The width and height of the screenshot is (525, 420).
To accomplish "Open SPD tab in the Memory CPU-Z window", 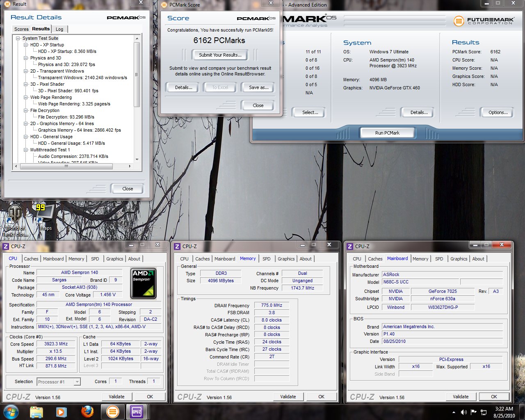I will coord(267,259).
